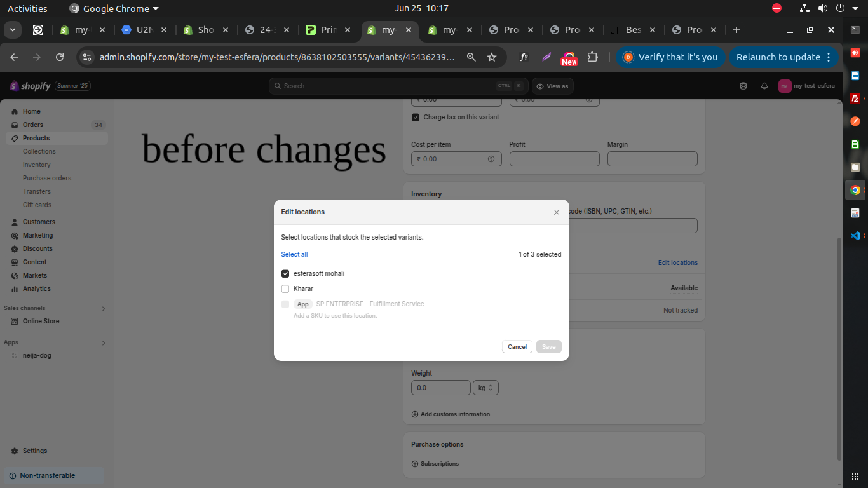Expand the Apps section in sidebar
868x488 pixels.
tap(104, 343)
